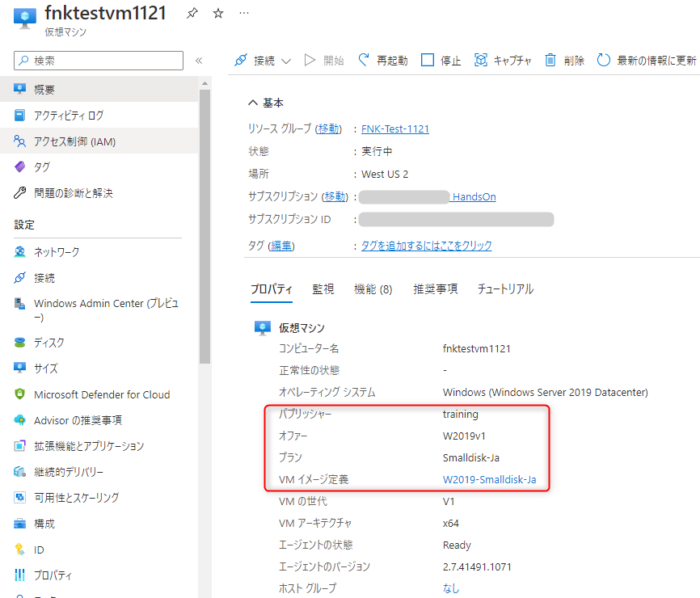Open the more options ellipsis menu

244,13
